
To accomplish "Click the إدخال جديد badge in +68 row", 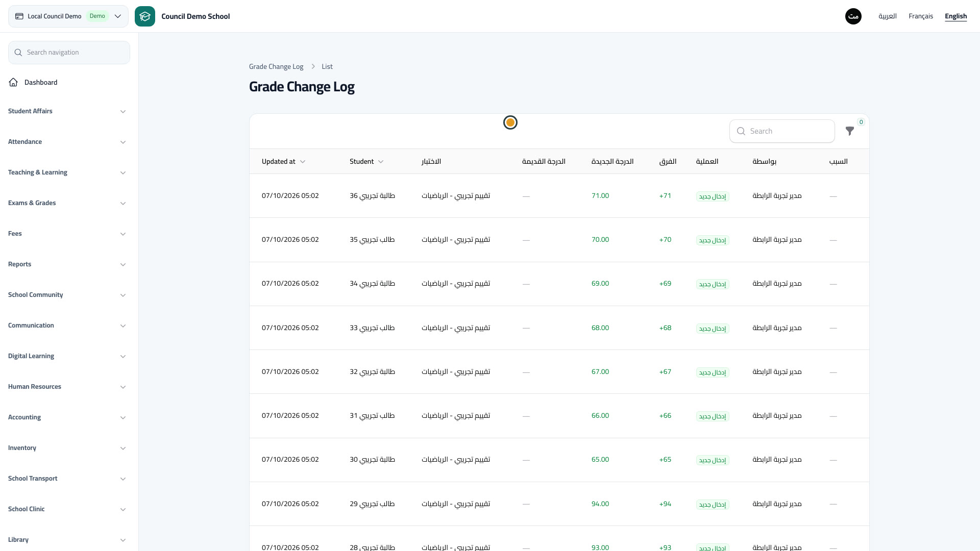I will click(x=713, y=329).
